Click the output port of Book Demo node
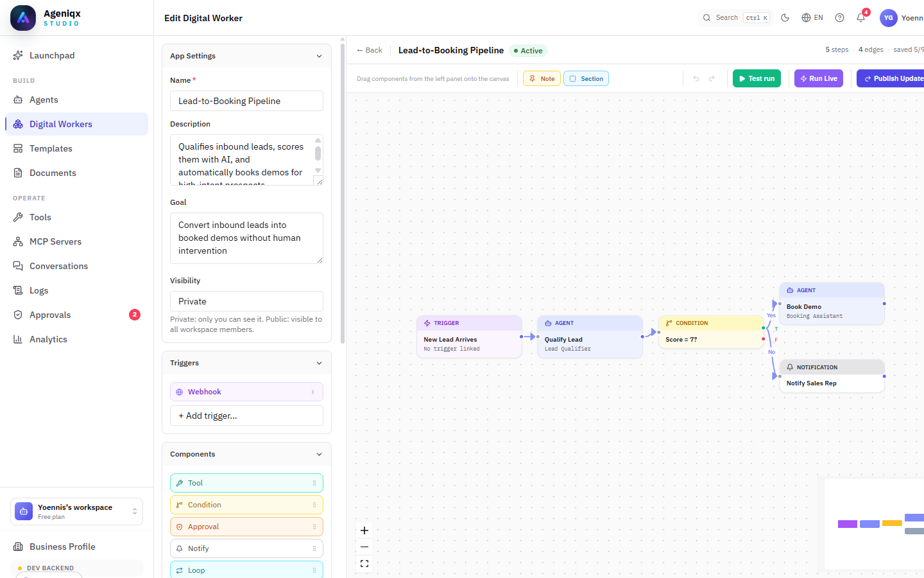 coord(884,304)
